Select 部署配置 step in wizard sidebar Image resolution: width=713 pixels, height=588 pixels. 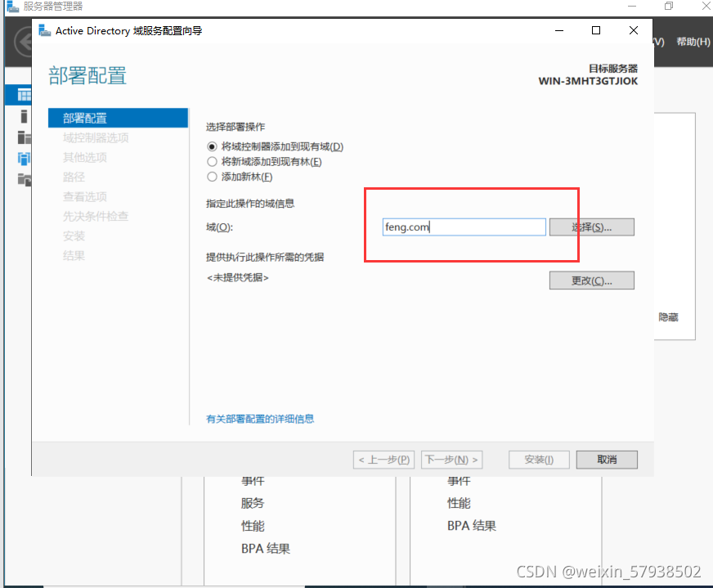(118, 119)
